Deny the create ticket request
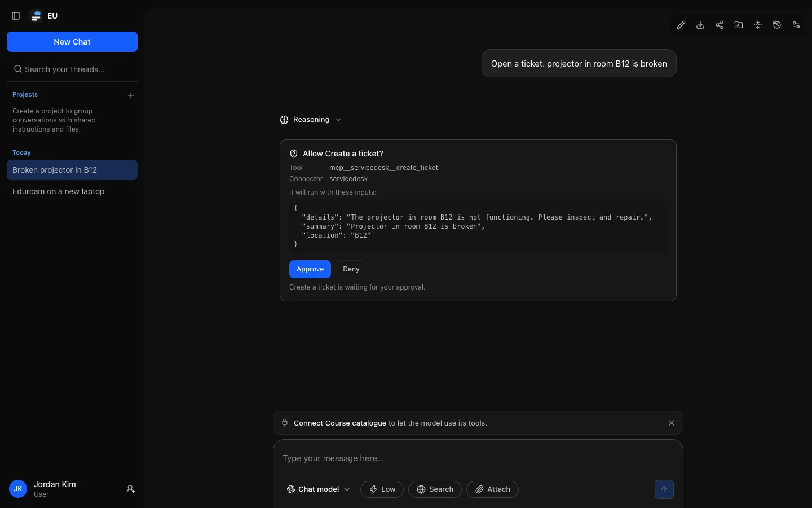 (351, 269)
